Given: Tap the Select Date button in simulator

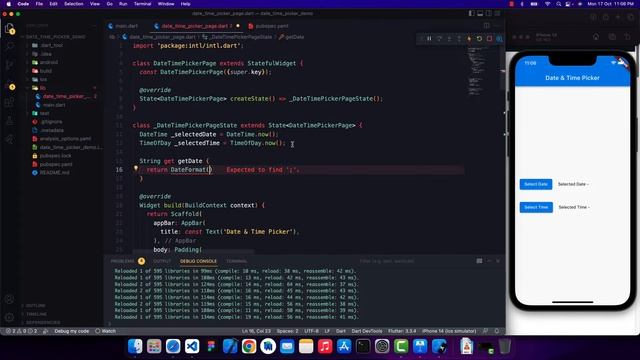Looking at the screenshot, I should 536,184.
